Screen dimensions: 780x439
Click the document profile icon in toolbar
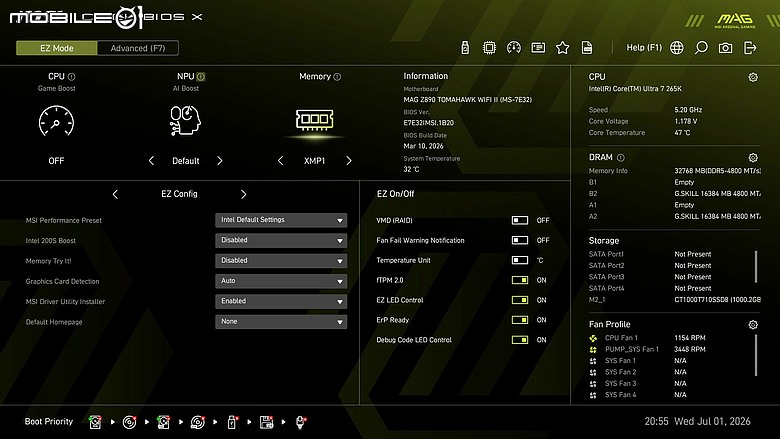point(587,48)
